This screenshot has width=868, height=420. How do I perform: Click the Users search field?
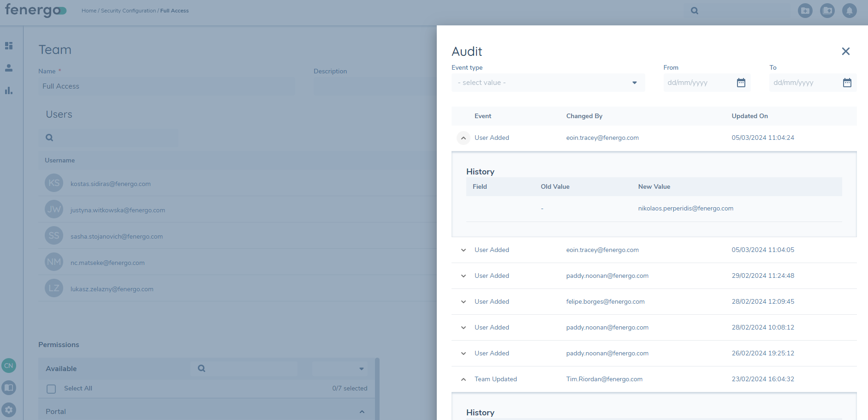click(113, 138)
